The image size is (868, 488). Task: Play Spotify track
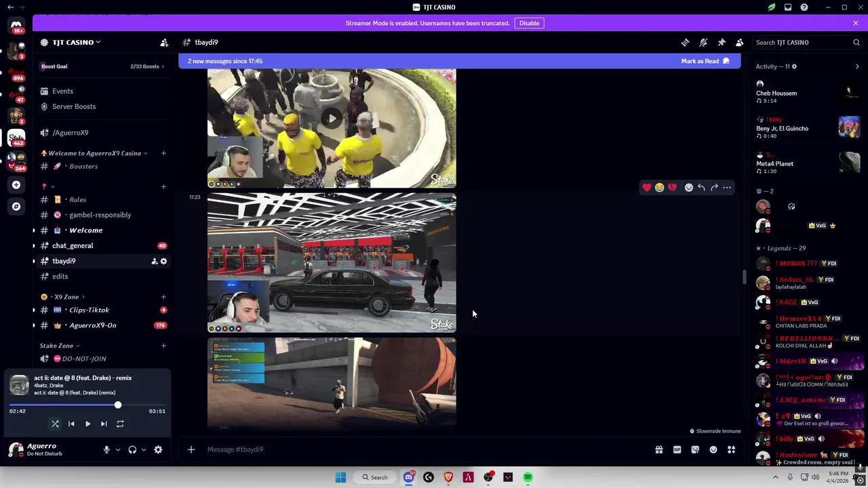(87, 424)
